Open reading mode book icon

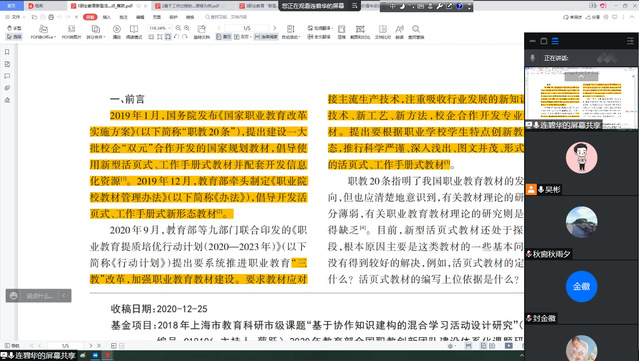pos(134,31)
